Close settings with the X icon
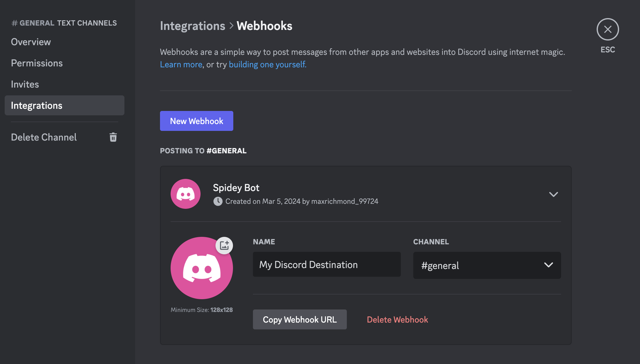 [607, 29]
